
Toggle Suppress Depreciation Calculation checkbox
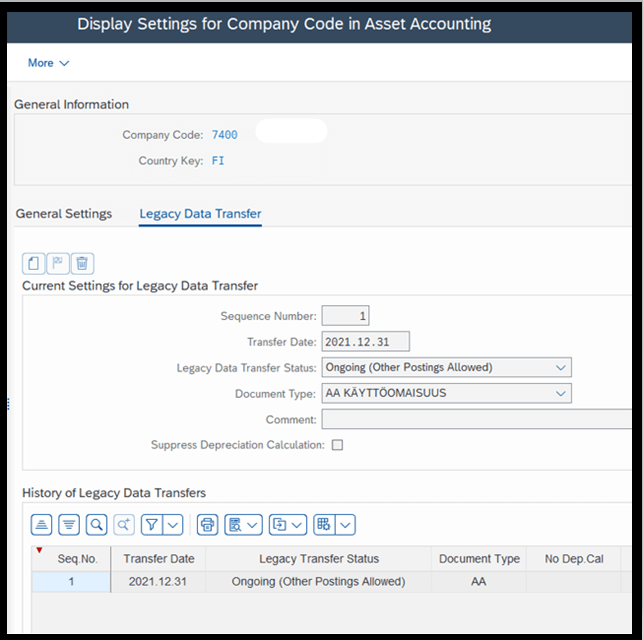pos(337,445)
